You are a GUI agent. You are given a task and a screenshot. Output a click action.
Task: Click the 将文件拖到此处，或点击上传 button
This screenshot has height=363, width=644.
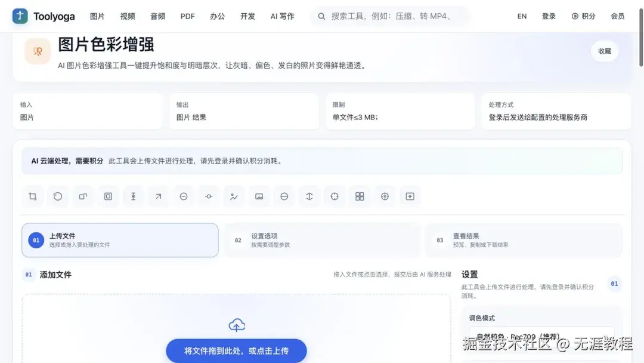pyautogui.click(x=236, y=350)
